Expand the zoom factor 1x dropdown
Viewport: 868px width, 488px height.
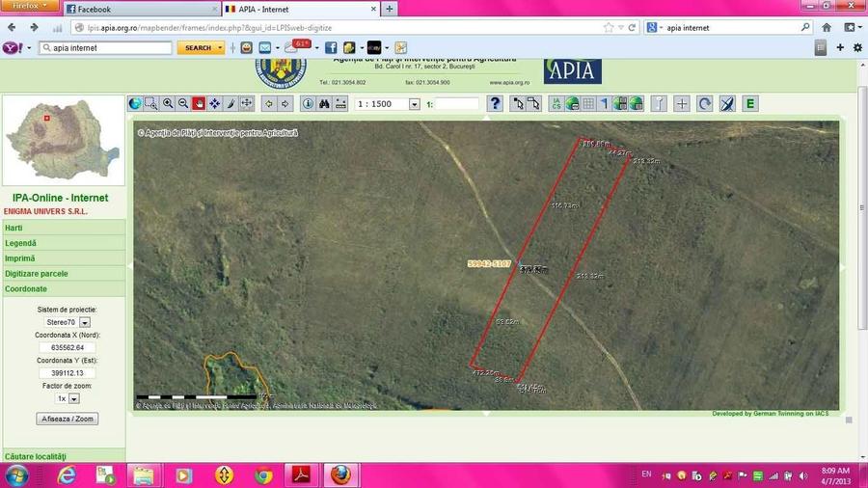(x=74, y=398)
